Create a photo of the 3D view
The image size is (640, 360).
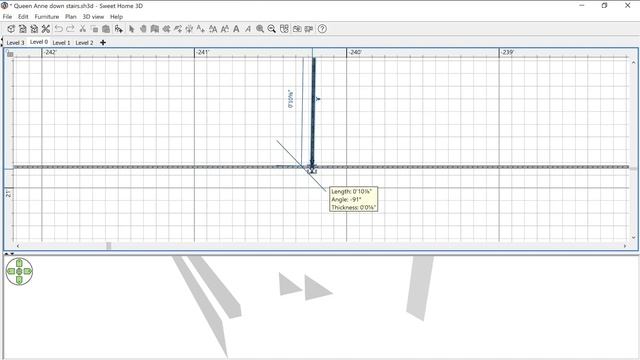click(297, 29)
